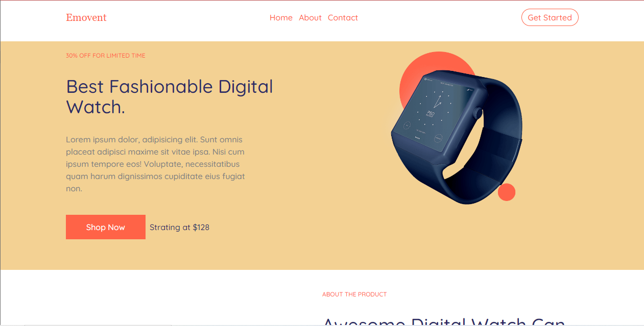Click the blue digital watch image
This screenshot has height=326, width=644.
click(456, 137)
